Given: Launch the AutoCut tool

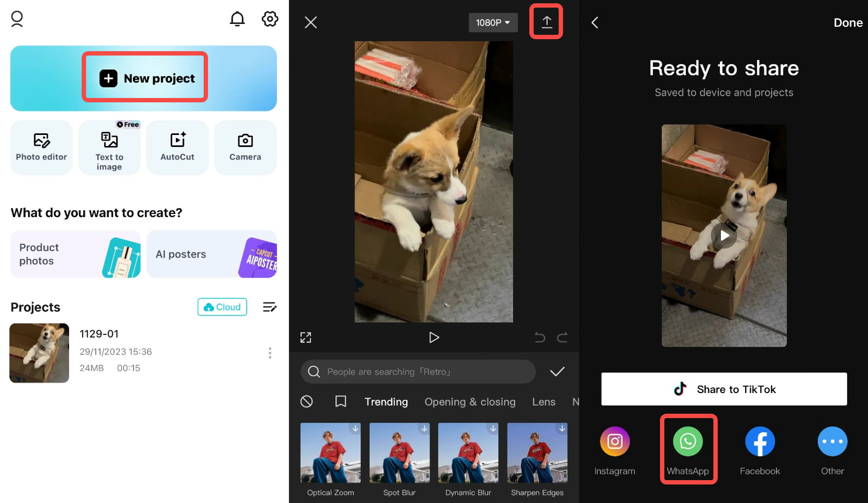Looking at the screenshot, I should click(x=178, y=148).
